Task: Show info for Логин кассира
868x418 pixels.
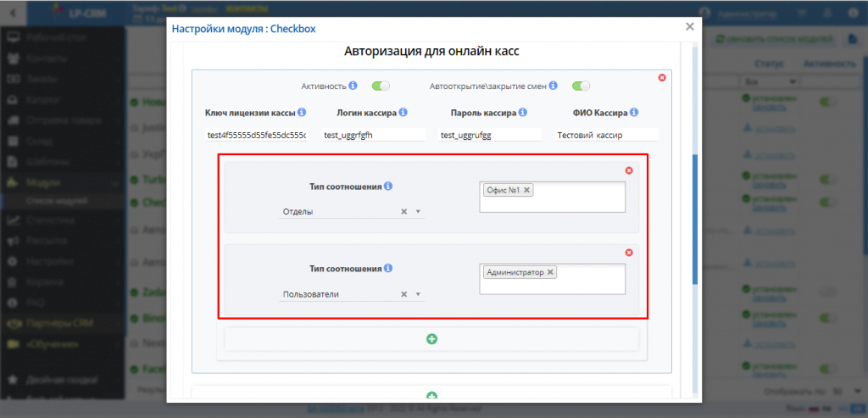Action: point(403,113)
